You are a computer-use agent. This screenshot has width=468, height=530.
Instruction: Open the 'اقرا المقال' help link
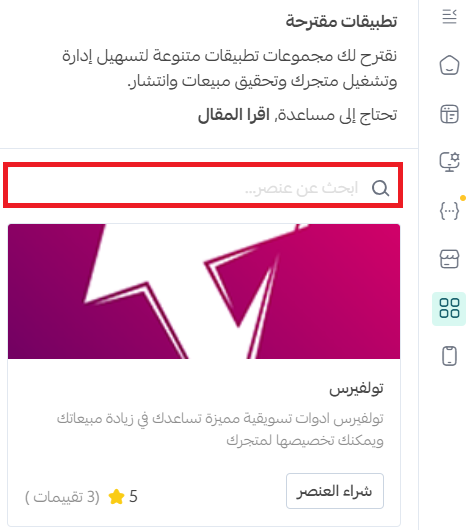[233, 115]
